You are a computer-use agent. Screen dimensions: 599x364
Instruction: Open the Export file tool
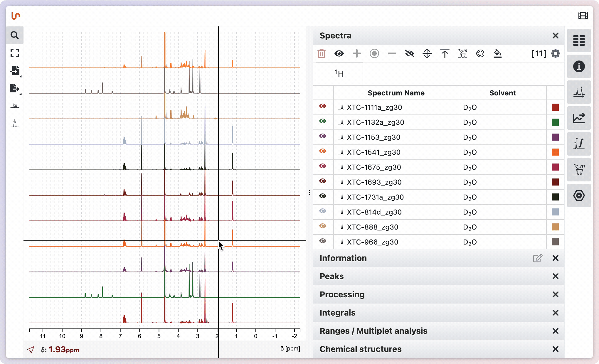pyautogui.click(x=14, y=88)
